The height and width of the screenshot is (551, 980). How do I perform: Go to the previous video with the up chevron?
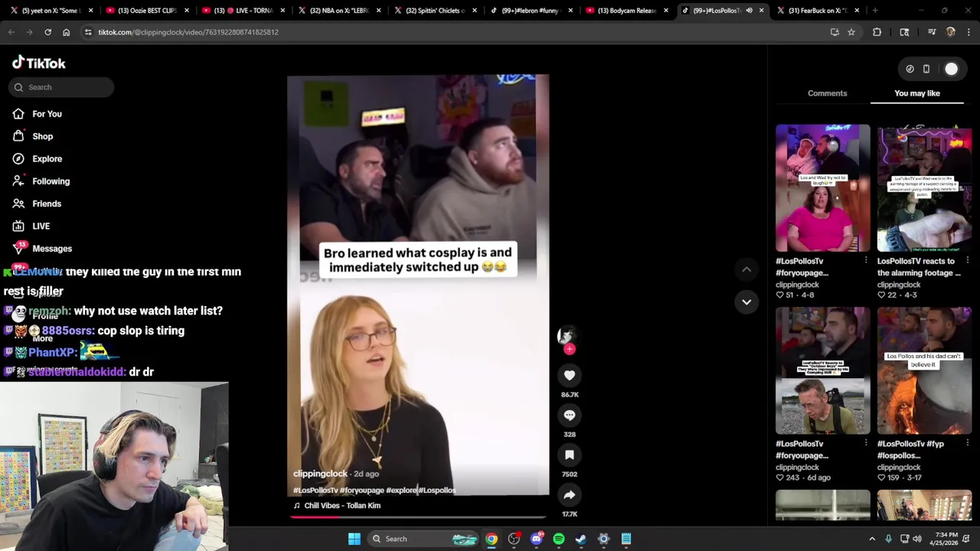click(x=746, y=269)
